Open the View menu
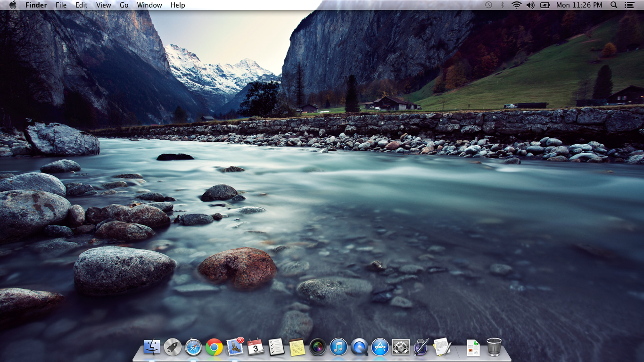 click(104, 5)
